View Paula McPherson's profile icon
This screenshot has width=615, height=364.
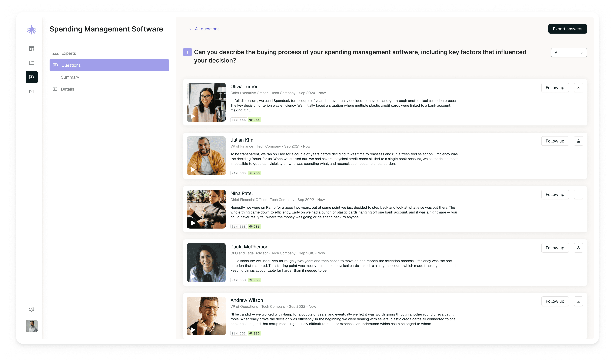578,248
